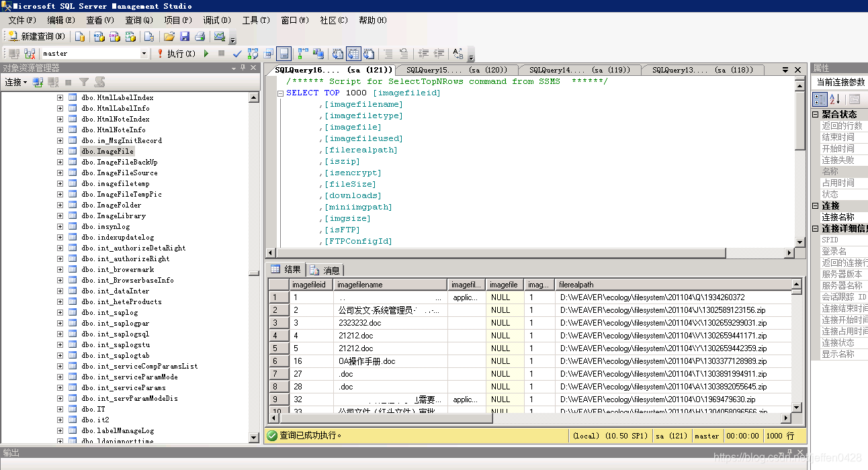Switch to Results to Text mode
Image resolution: width=868 pixels, height=470 pixels.
coord(338,54)
